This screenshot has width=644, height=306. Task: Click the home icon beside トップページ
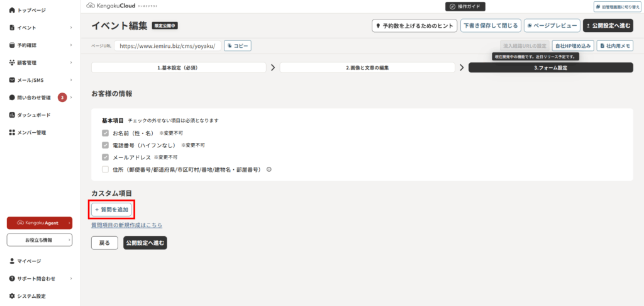(x=12, y=10)
